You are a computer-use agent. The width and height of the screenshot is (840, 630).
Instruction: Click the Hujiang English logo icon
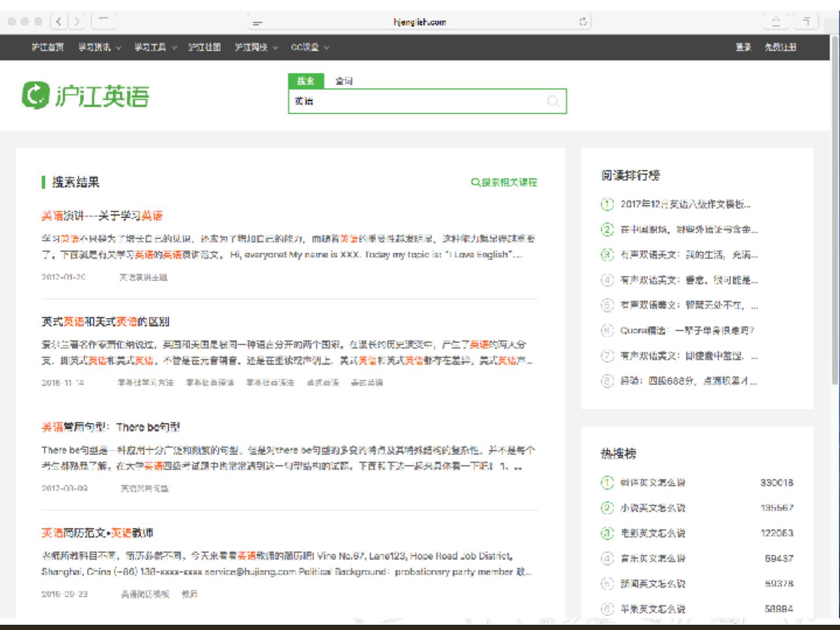(x=36, y=95)
